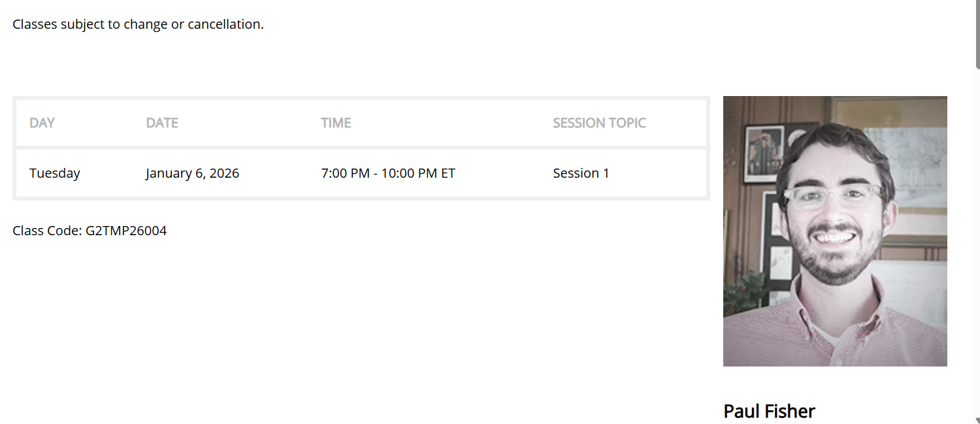Select the DATE column header

[162, 123]
